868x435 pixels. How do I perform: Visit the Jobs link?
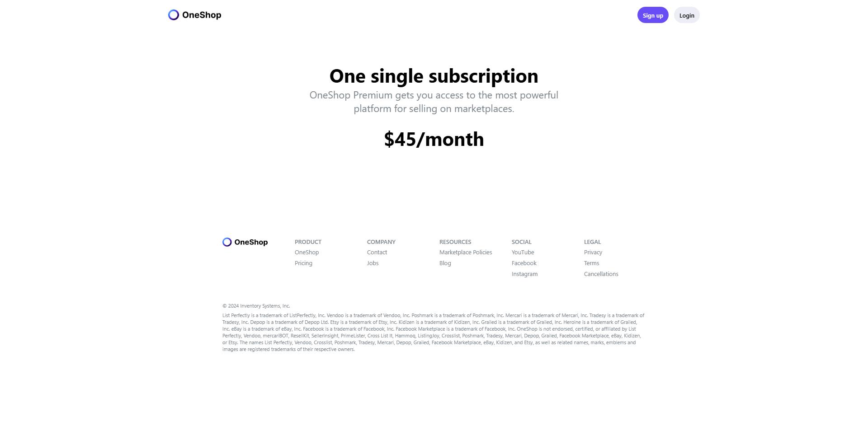point(373,263)
